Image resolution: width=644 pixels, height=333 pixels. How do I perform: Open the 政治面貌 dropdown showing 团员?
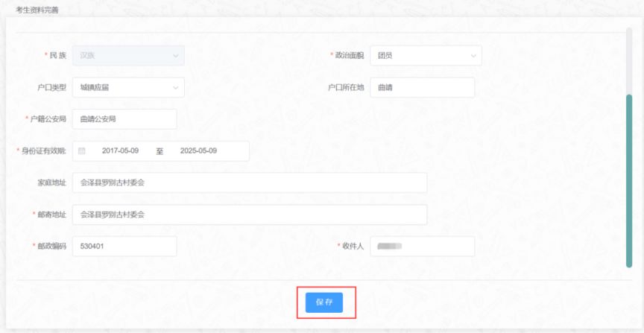pos(426,55)
